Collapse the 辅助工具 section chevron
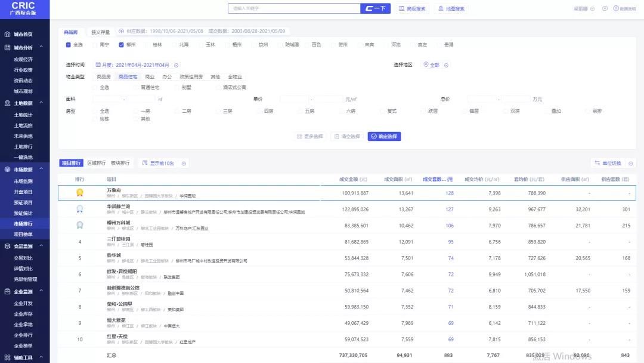Viewport: 644px width, 363px height. tap(42, 357)
